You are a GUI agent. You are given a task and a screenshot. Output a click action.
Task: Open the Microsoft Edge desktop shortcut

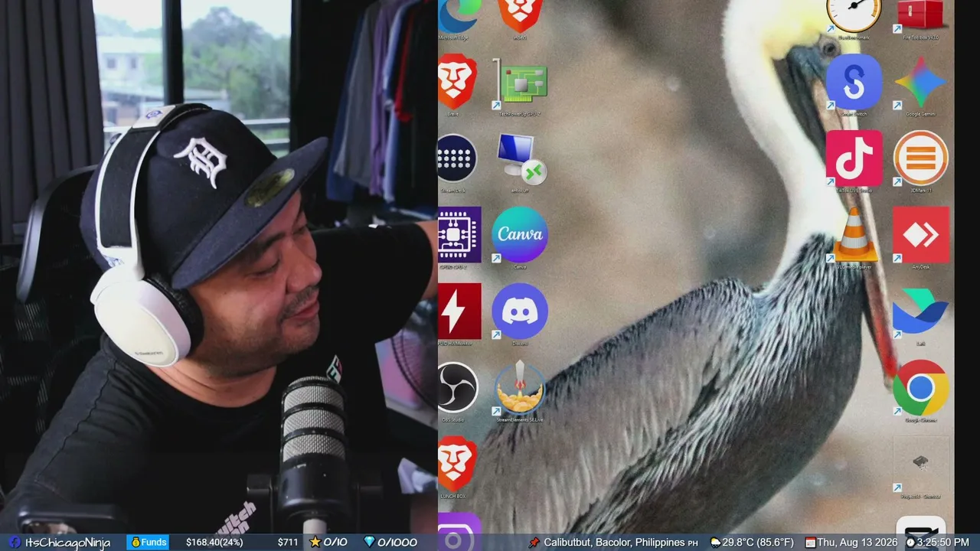click(459, 17)
